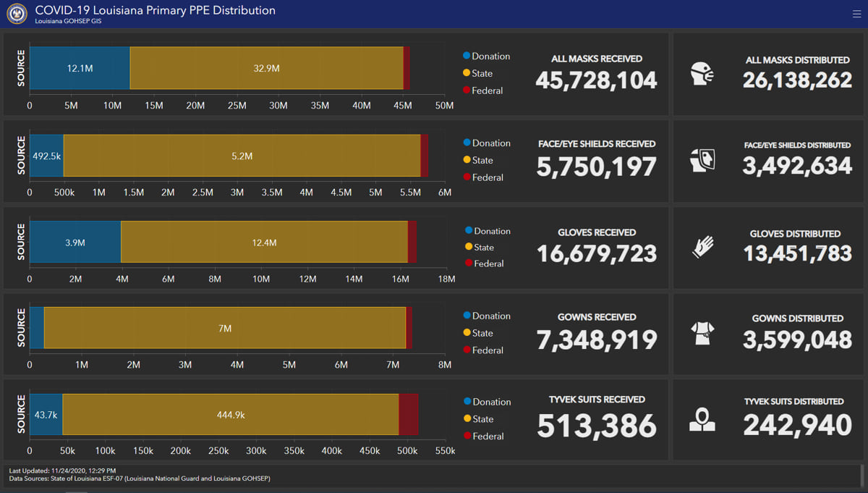Click the 242,940 Tyvek suits distributed value

pyautogui.click(x=797, y=425)
